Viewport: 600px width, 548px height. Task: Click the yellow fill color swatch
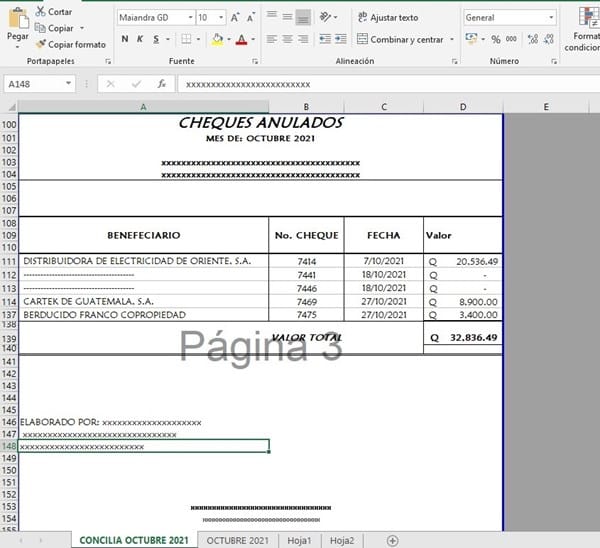click(217, 39)
